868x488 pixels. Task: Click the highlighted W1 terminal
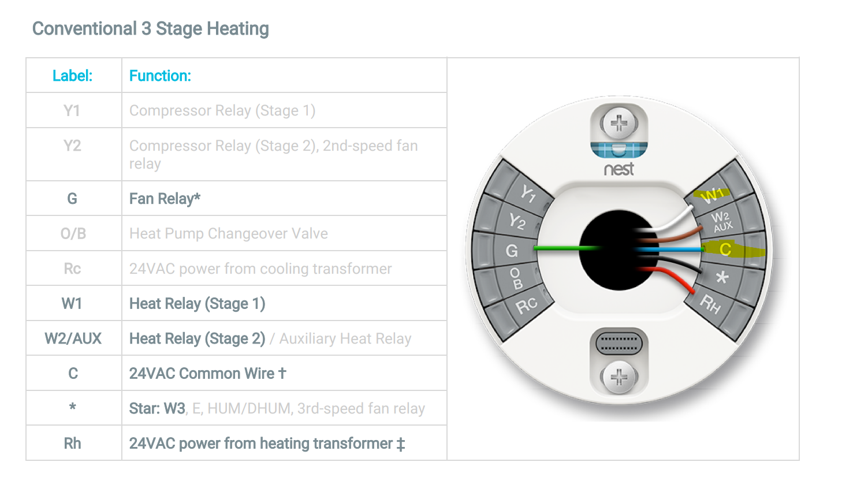(x=711, y=195)
